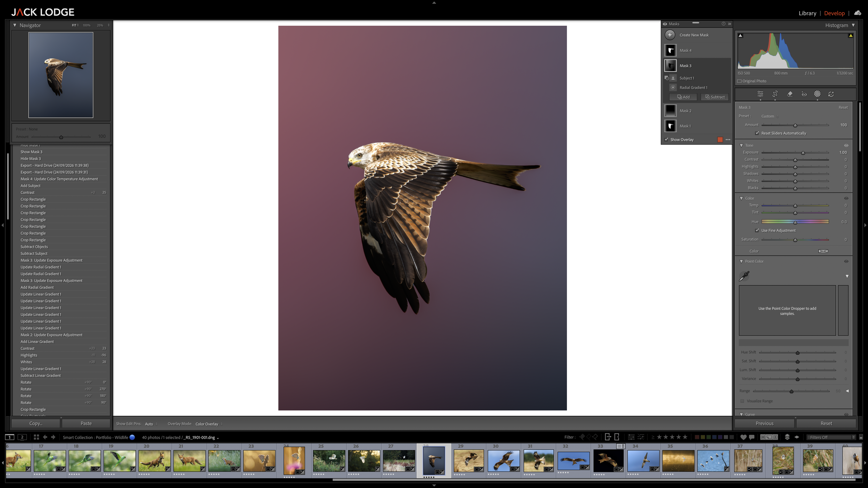868x488 pixels.
Task: Select the Crop and rotate tool
Action: (775, 94)
